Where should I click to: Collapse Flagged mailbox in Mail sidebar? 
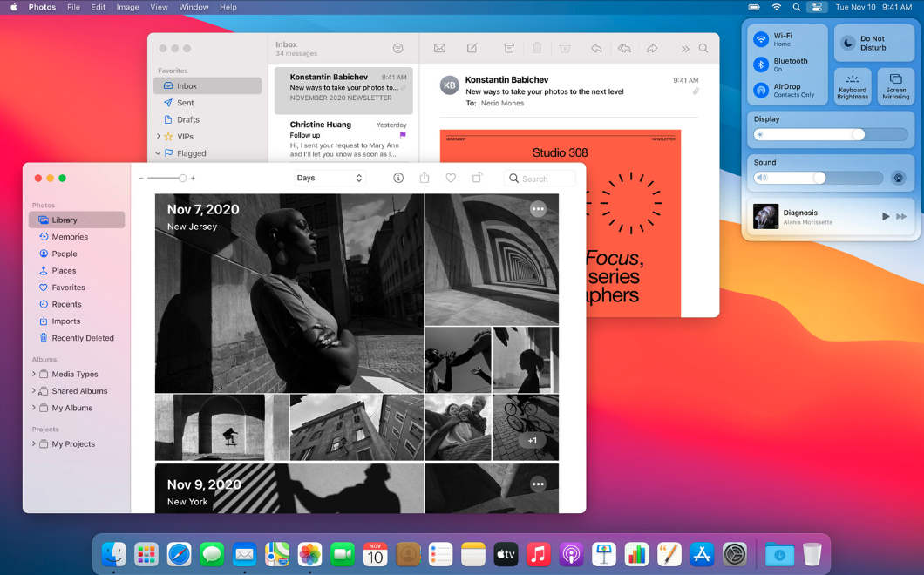pos(158,153)
